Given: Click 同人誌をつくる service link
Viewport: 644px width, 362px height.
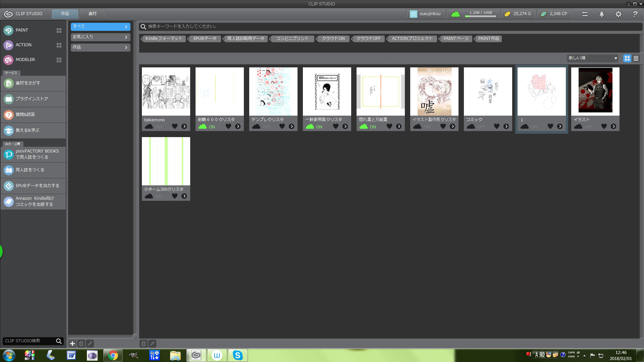Looking at the screenshot, I should click(30, 170).
